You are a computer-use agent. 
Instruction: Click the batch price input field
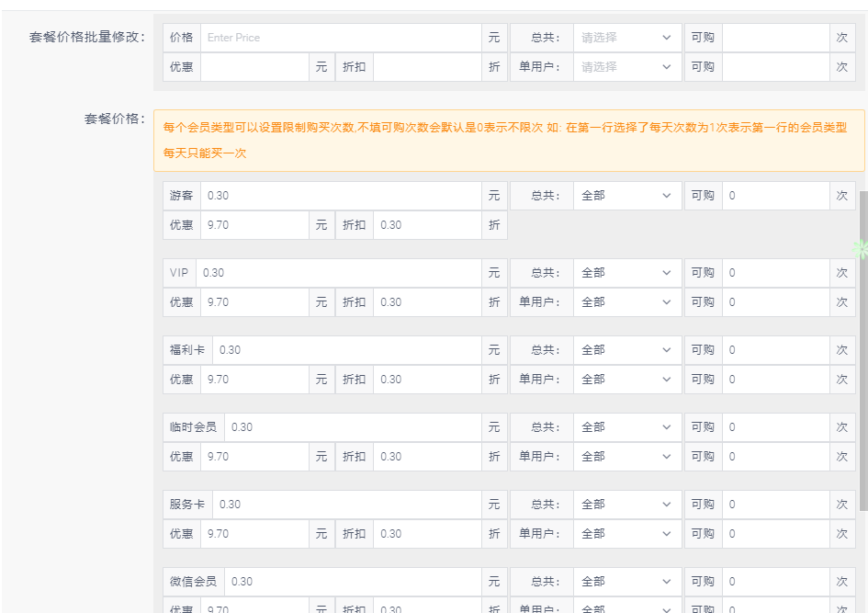341,38
